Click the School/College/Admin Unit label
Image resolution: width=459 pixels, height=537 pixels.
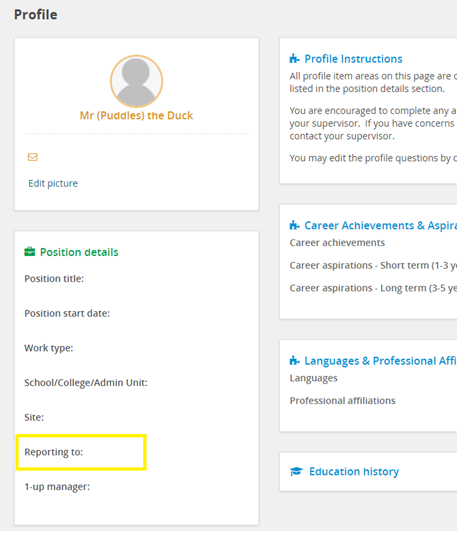click(86, 383)
